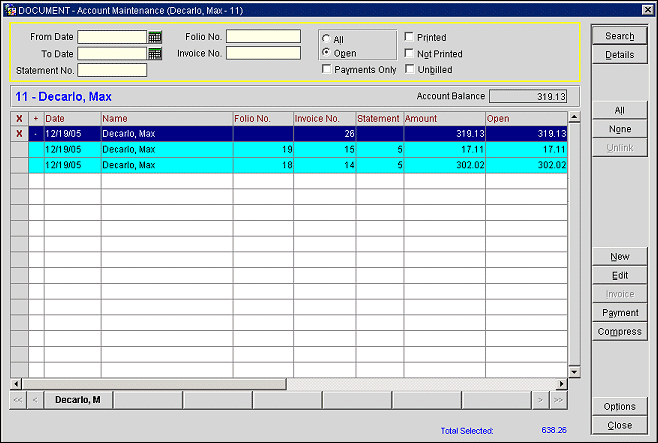Expand the first row using the + column
The image size is (658, 443).
click(36, 133)
